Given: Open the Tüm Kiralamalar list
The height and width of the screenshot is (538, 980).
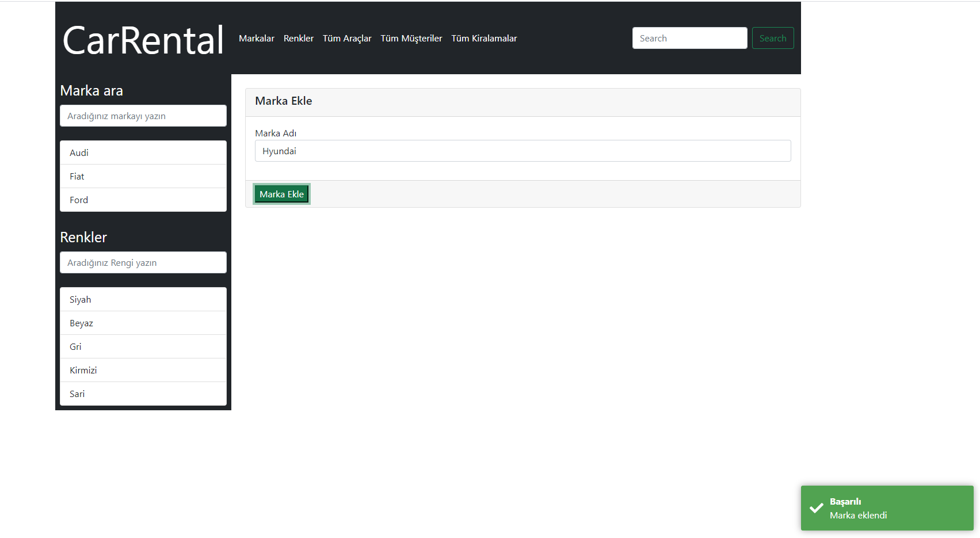Looking at the screenshot, I should (484, 38).
